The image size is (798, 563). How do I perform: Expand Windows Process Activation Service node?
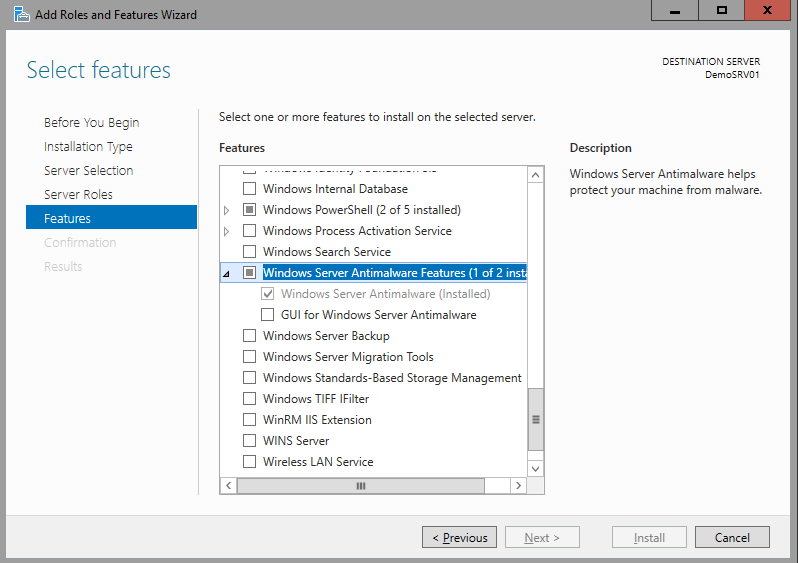click(226, 231)
